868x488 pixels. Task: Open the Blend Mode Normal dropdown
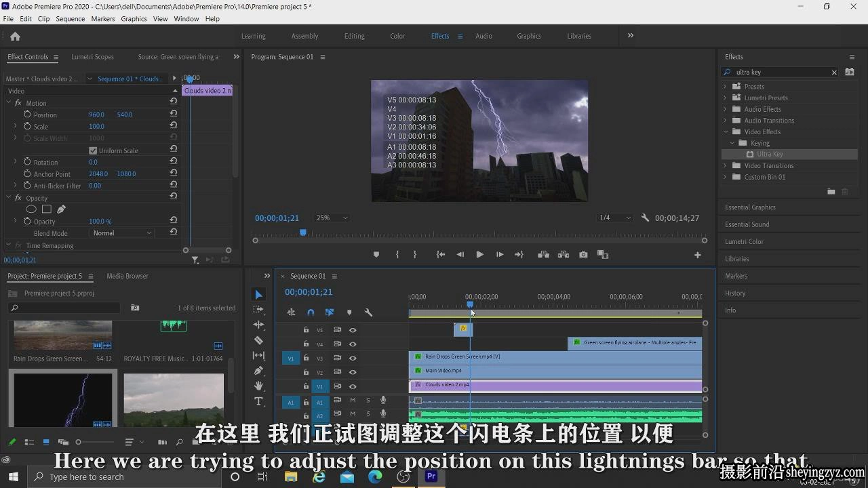pyautogui.click(x=122, y=233)
